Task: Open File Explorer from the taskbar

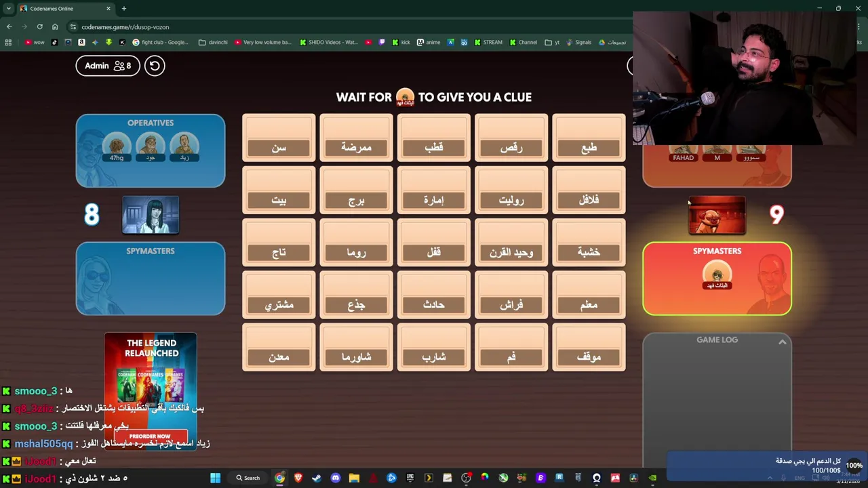Action: point(354,478)
